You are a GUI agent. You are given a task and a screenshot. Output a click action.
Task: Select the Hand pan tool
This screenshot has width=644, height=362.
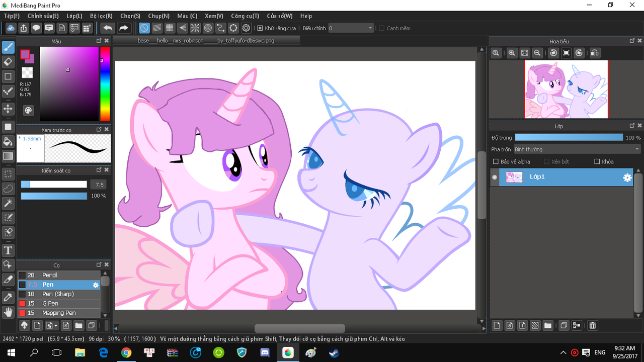pyautogui.click(x=8, y=312)
